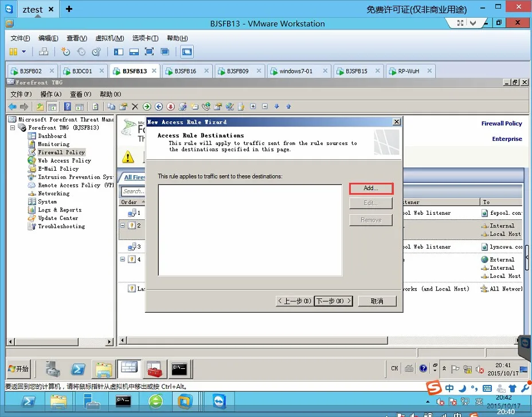This screenshot has width=532, height=417.
Task: Click the blue help question-mark toolbar icon
Action: pos(68,107)
